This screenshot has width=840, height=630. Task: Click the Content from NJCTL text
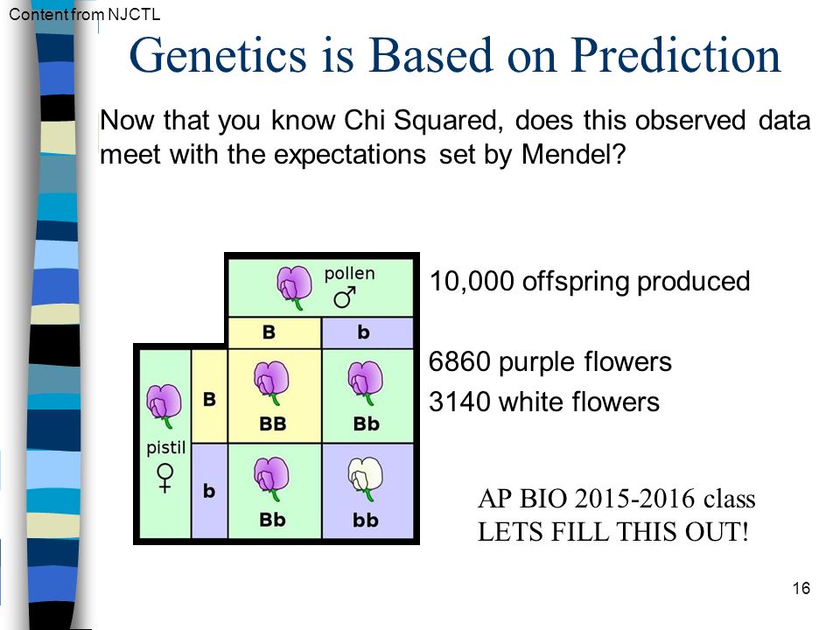[85, 14]
